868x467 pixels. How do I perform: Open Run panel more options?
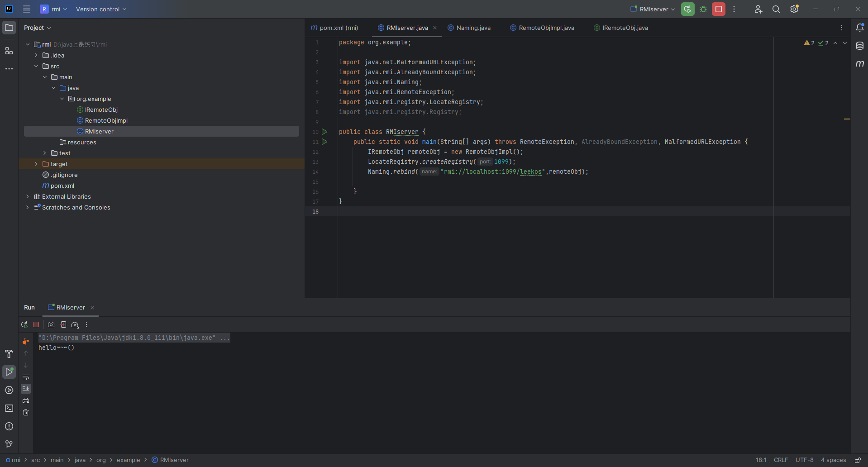(x=86, y=324)
